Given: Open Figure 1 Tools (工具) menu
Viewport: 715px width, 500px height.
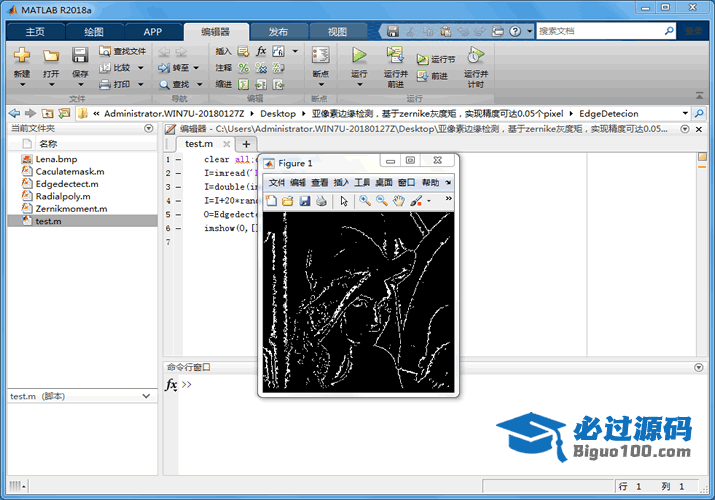Looking at the screenshot, I should [362, 182].
